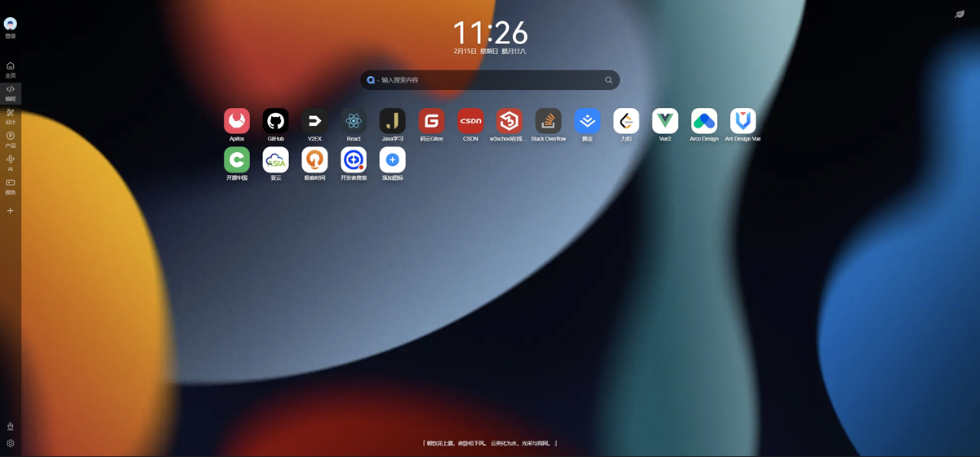980x457 pixels.
Task: Open the Ant Design Vue shortcut
Action: pos(742,121)
